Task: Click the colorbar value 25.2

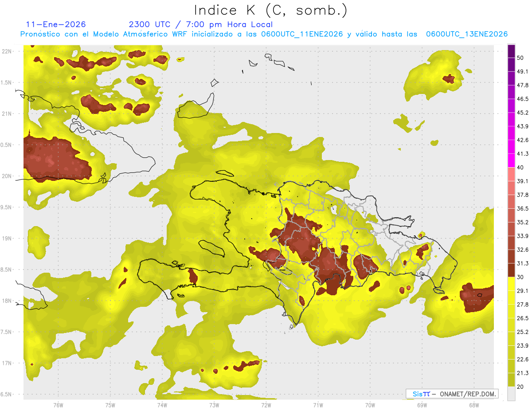Action: (x=523, y=332)
